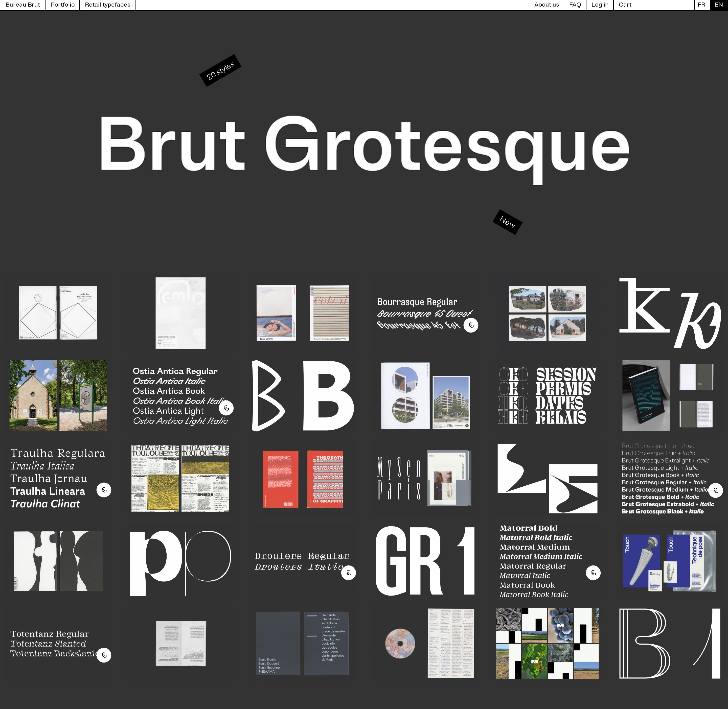Open the Portfolio menu item
Image resolution: width=728 pixels, height=709 pixels.
63,5
